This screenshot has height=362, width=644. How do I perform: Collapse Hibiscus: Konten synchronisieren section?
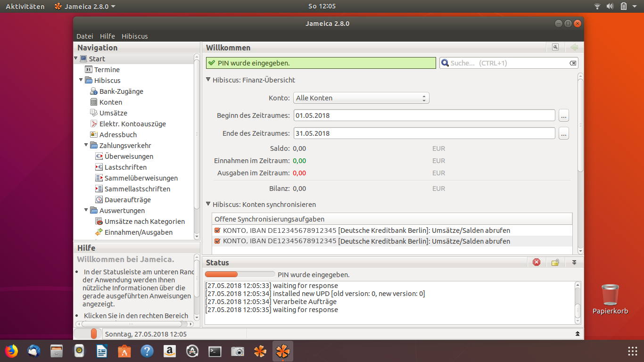(x=208, y=204)
